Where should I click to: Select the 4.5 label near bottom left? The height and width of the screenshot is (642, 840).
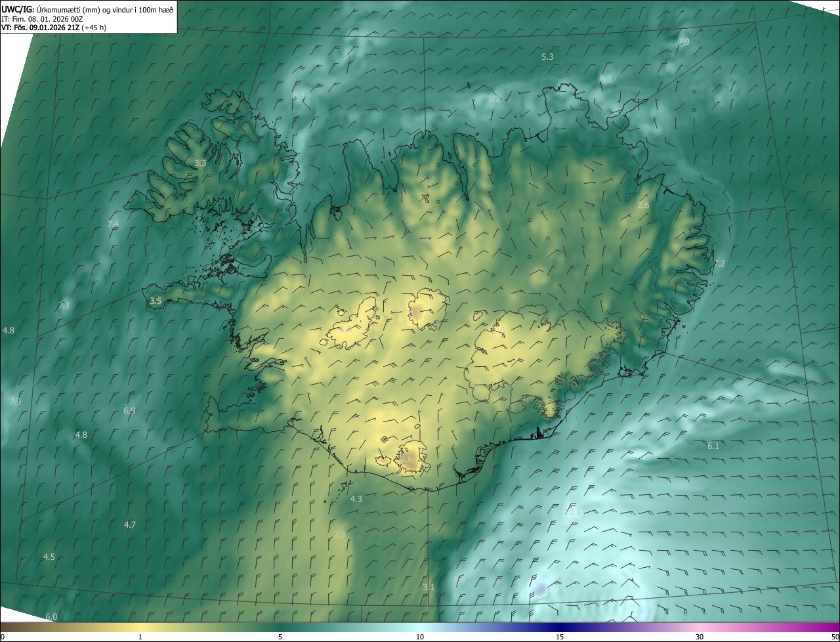coord(49,557)
